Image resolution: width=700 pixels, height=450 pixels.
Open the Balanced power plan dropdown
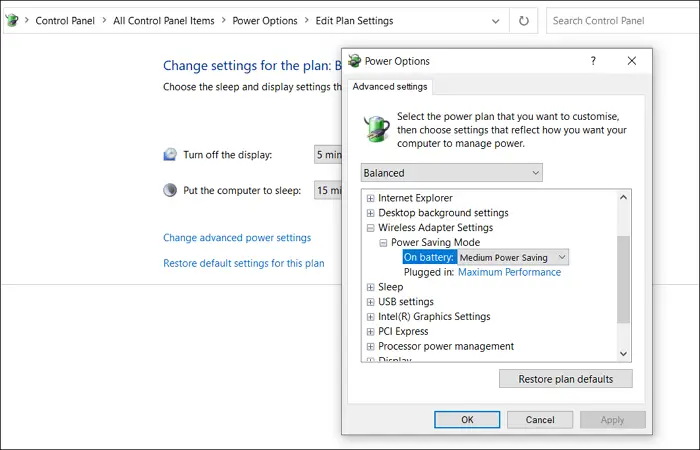pos(451,173)
